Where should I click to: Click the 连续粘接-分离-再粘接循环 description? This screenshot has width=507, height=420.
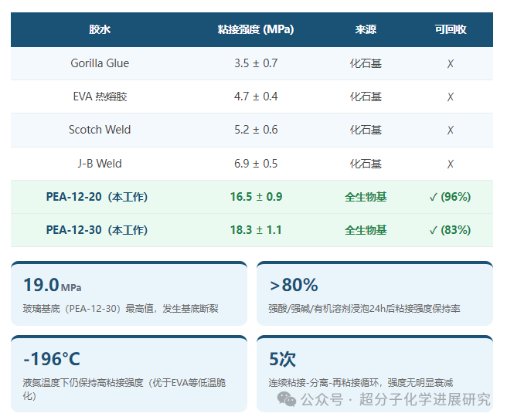361,383
